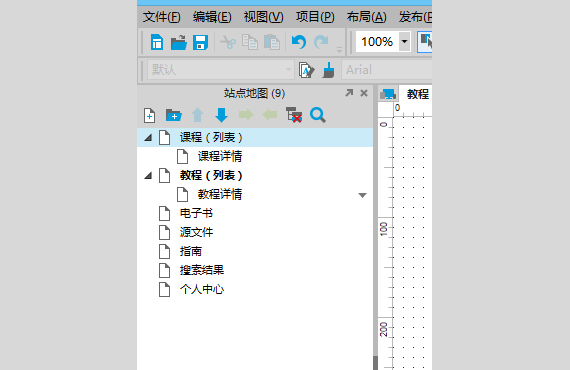The height and width of the screenshot is (370, 570).
Task: Select the 个人中心 page
Action: (255, 289)
